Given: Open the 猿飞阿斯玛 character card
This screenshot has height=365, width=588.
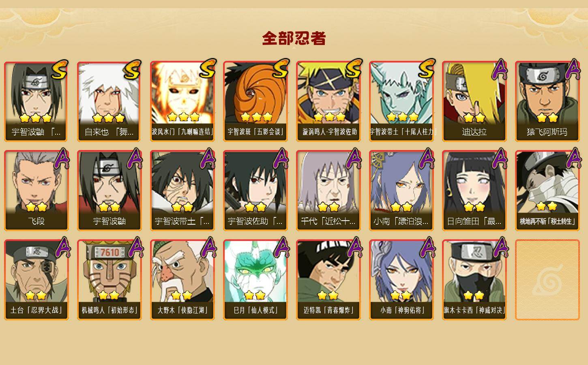Looking at the screenshot, I should [x=547, y=101].
